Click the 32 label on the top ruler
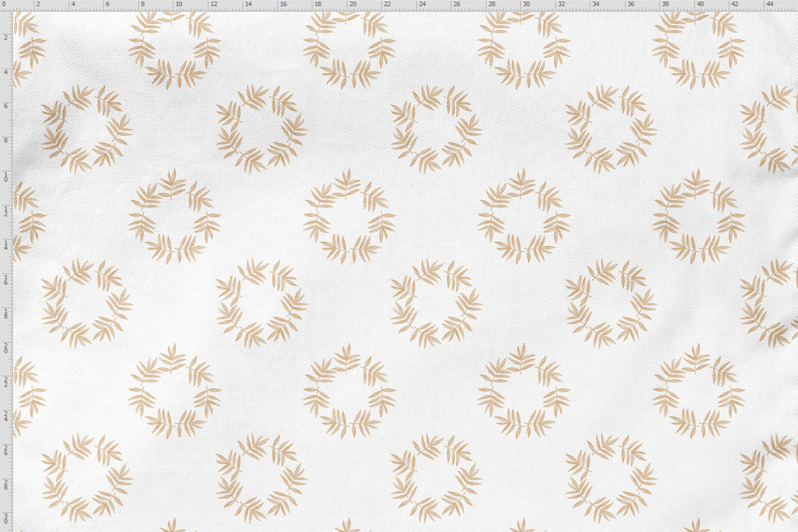This screenshot has height=532, width=798. 561,4
